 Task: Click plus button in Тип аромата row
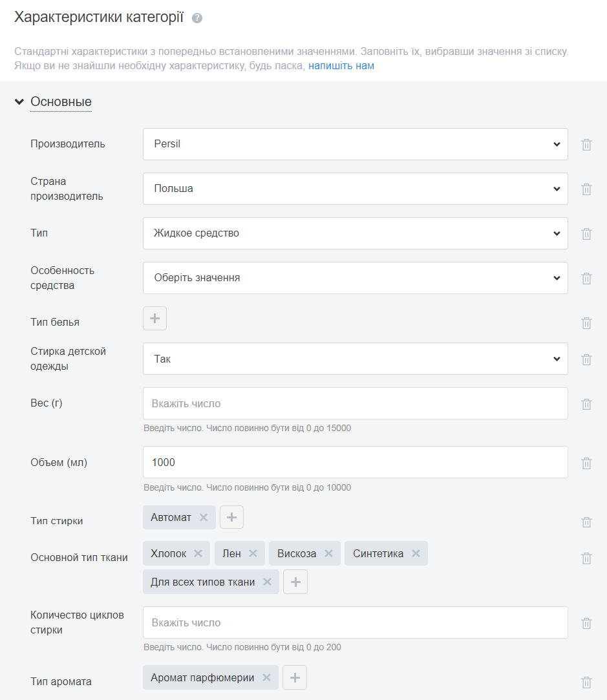tap(295, 677)
